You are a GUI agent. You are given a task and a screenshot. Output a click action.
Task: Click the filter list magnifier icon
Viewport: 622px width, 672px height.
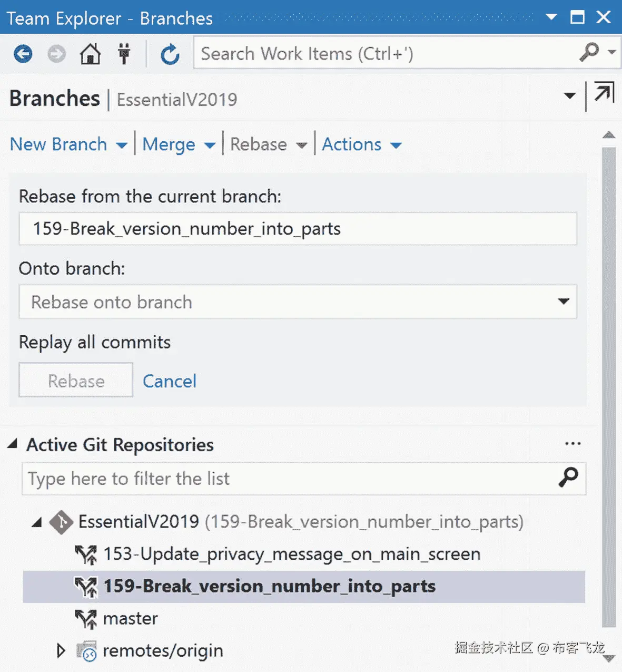[x=568, y=478]
